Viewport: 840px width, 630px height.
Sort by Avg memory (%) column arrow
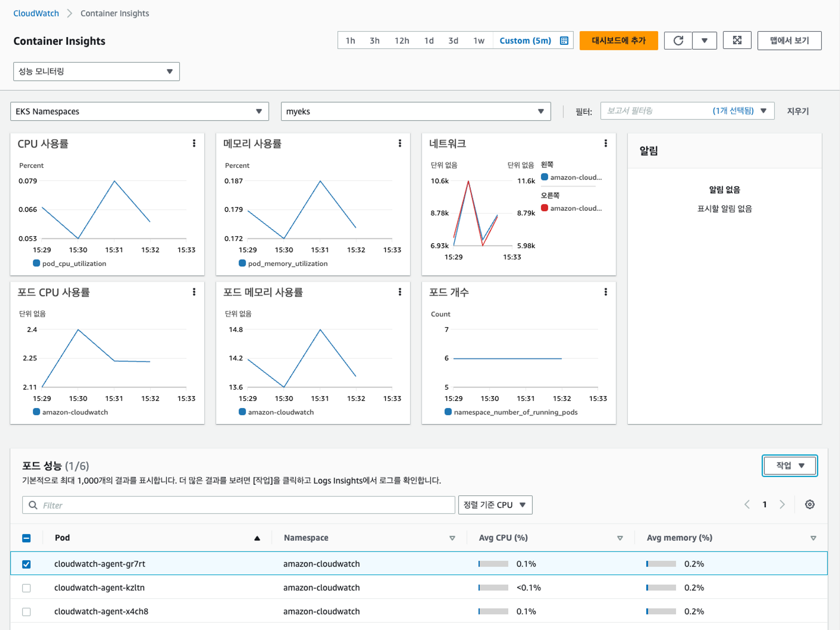(x=813, y=539)
